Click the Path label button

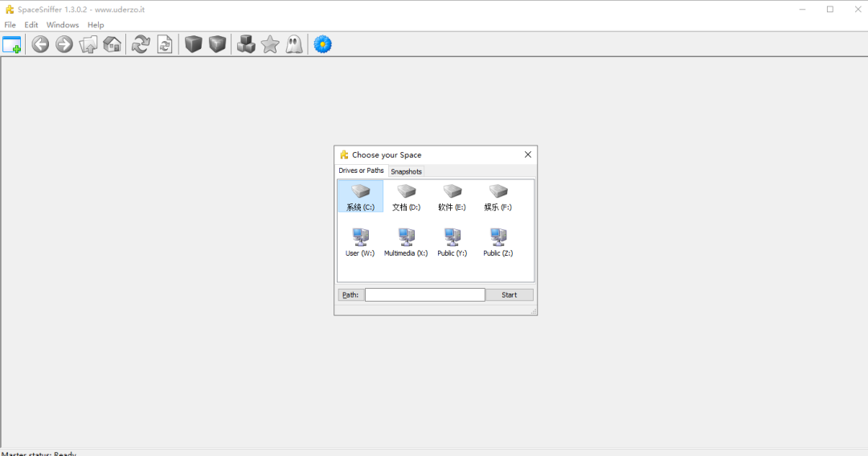pos(350,295)
